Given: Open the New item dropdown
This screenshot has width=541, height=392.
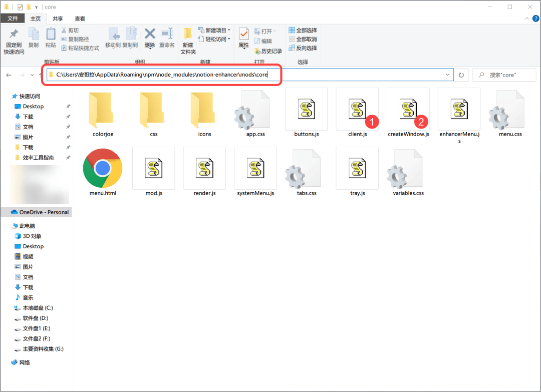Looking at the screenshot, I should pyautogui.click(x=214, y=31).
